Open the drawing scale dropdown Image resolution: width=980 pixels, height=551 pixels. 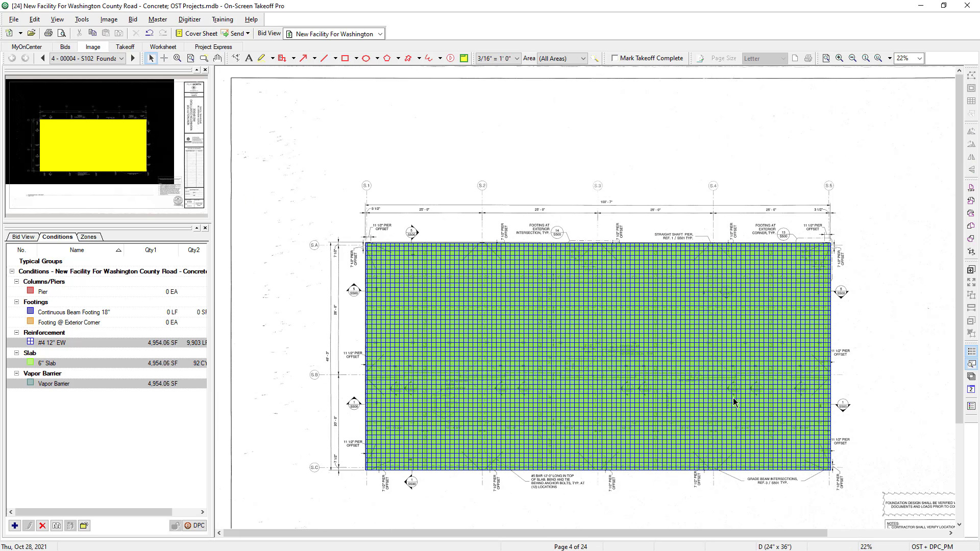[x=517, y=58]
